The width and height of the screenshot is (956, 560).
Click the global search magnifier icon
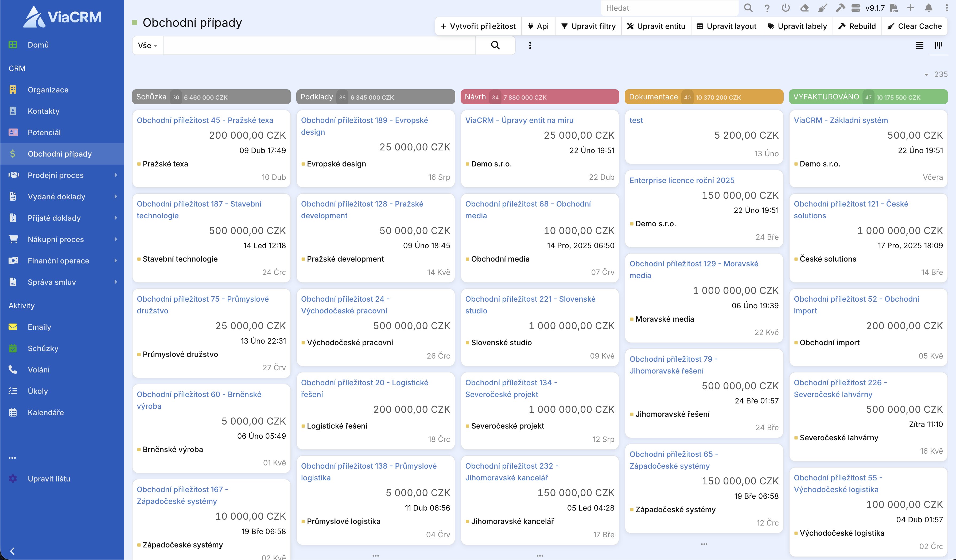(x=748, y=8)
